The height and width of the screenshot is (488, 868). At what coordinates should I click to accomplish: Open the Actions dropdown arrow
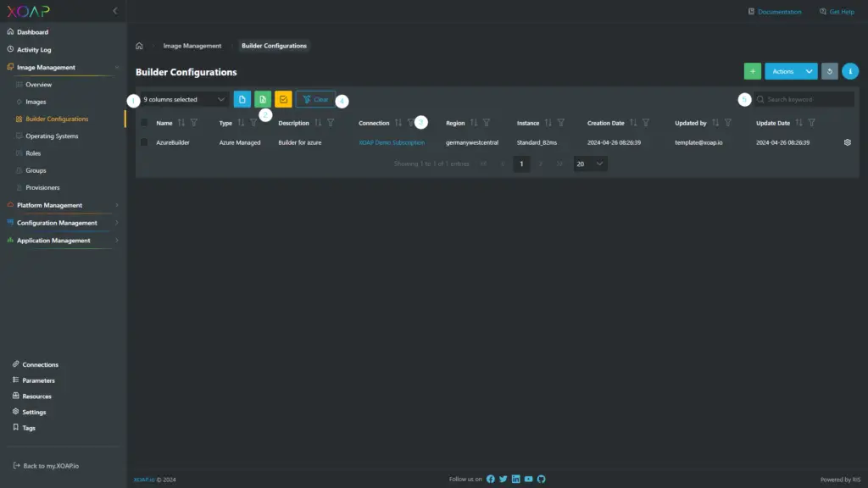point(809,71)
